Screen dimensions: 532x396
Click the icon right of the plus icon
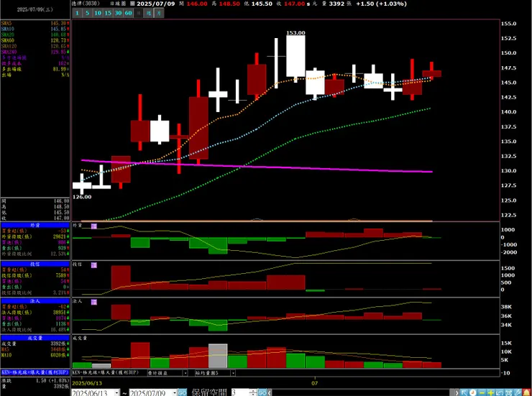tap(500, 392)
